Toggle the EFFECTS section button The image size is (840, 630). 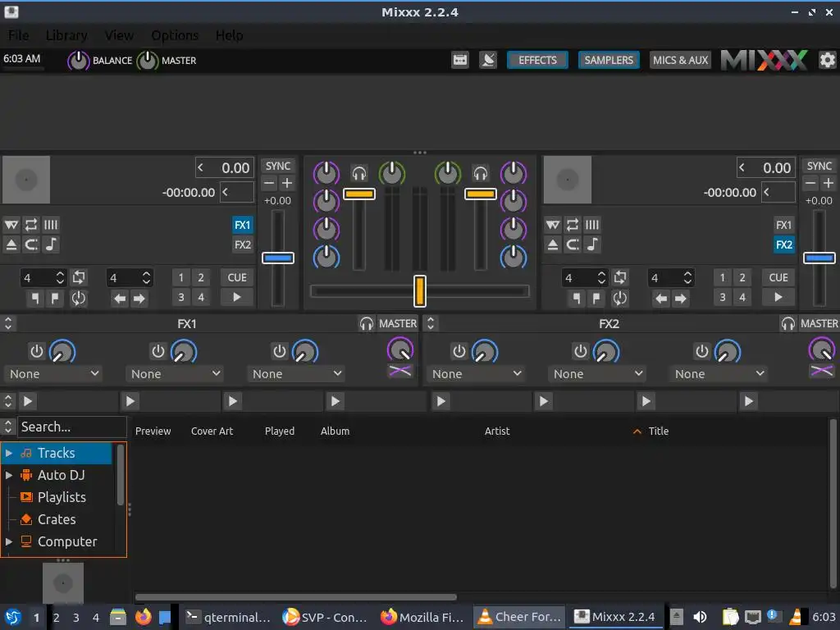tap(537, 60)
